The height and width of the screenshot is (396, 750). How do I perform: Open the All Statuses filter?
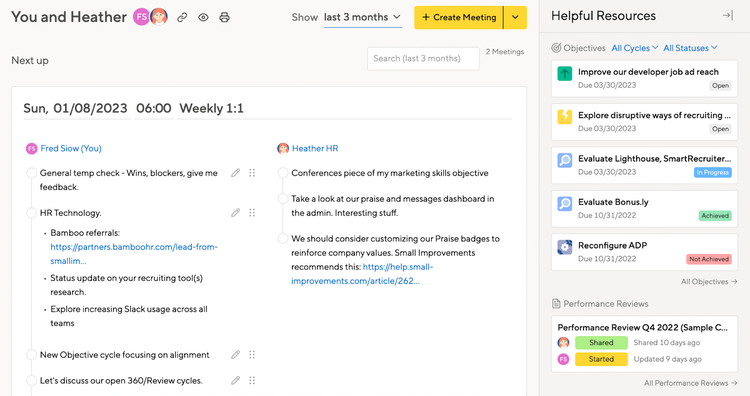(x=690, y=48)
